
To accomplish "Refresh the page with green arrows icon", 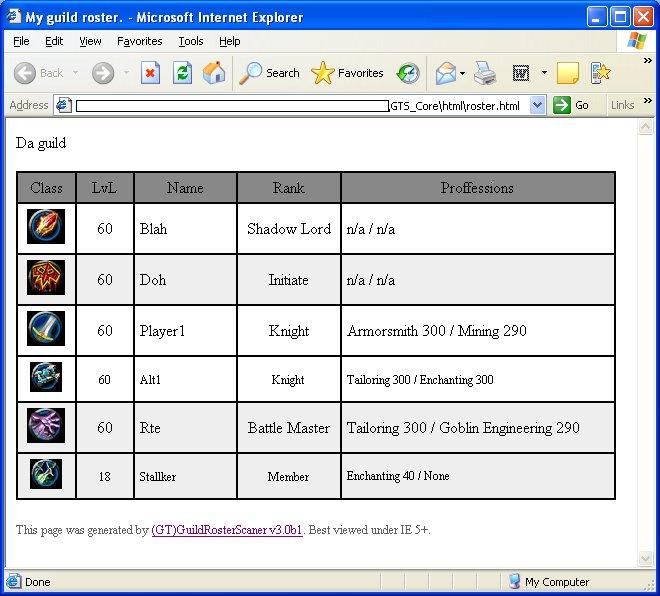I will 183,73.
